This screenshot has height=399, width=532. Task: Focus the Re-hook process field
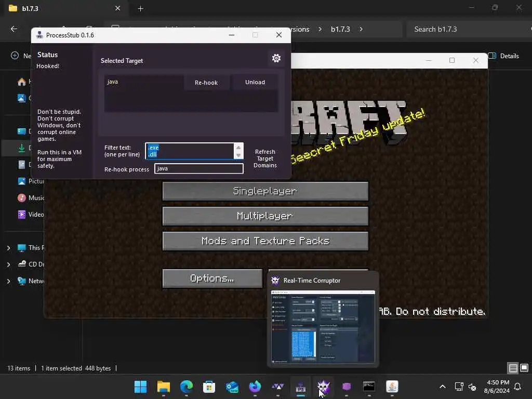(x=199, y=169)
